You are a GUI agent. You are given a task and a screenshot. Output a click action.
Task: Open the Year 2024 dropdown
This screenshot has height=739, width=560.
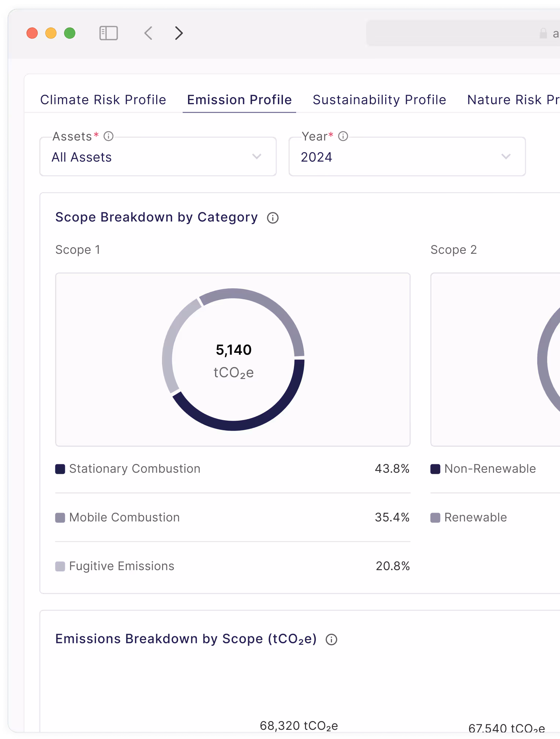(x=407, y=157)
